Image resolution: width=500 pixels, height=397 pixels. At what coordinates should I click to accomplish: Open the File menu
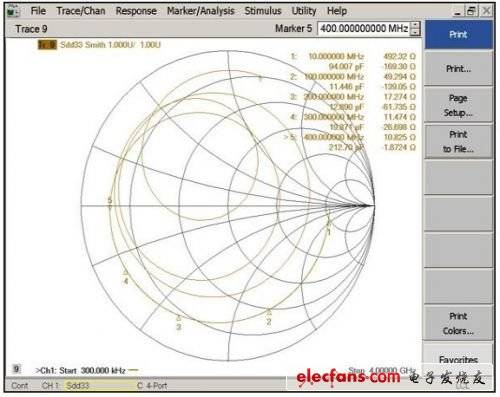tap(38, 11)
